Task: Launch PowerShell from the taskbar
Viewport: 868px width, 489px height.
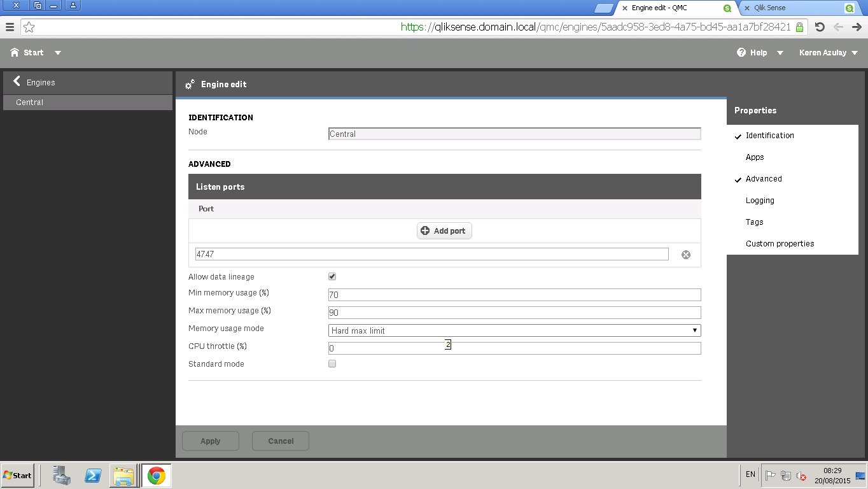Action: point(93,475)
